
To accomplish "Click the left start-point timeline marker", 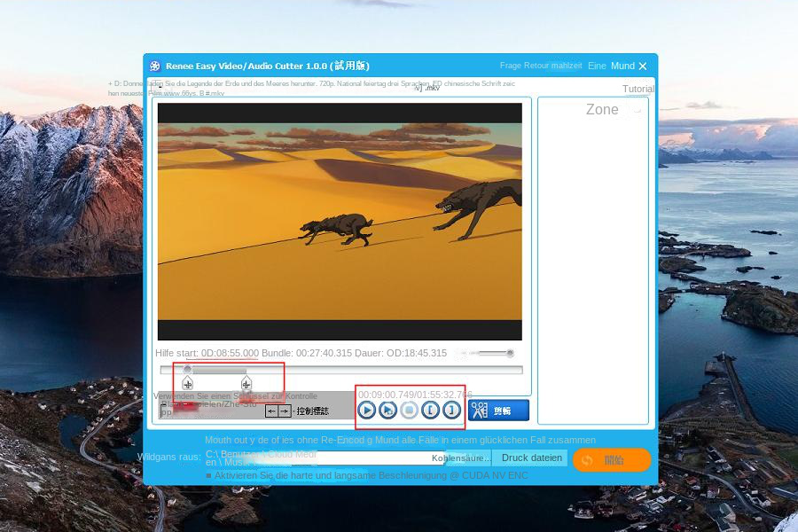I will coord(187,383).
